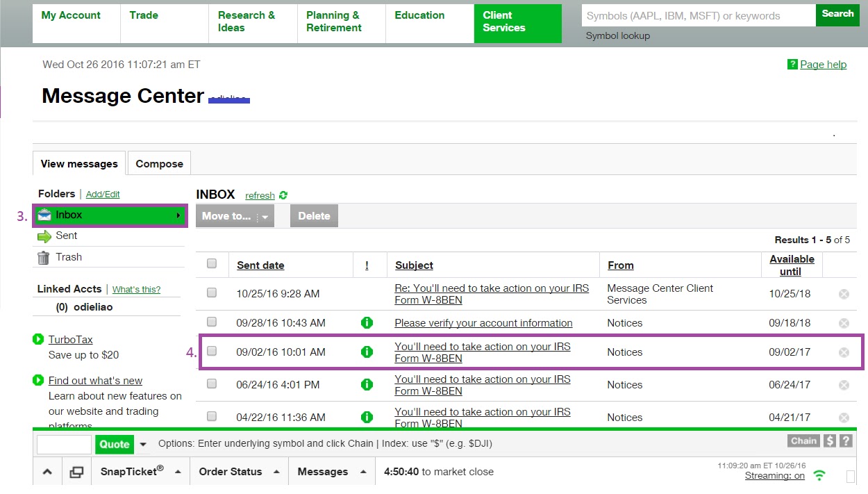Open the Sent folder via its green arrow icon
The height and width of the screenshot is (494, 868).
47,236
